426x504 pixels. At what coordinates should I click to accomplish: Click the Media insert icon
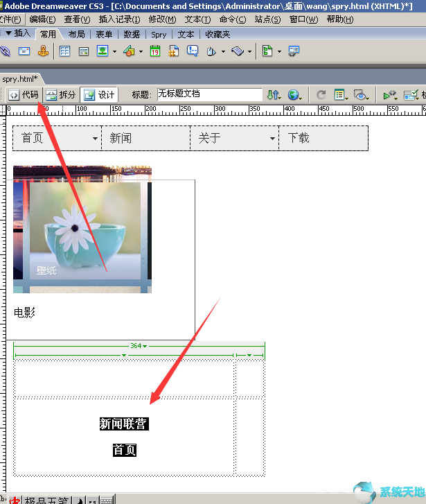point(129,51)
